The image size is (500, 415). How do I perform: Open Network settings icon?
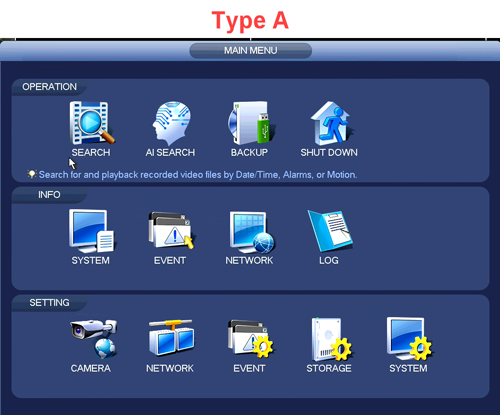171,338
